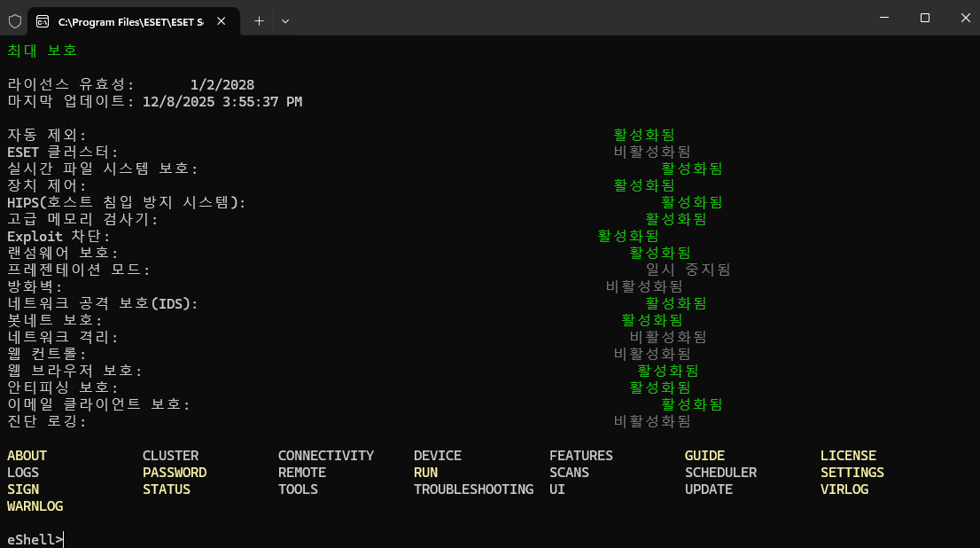Click the 랜섬웨어 보호 활성화됨 status
This screenshot has height=548, width=980.
point(659,253)
